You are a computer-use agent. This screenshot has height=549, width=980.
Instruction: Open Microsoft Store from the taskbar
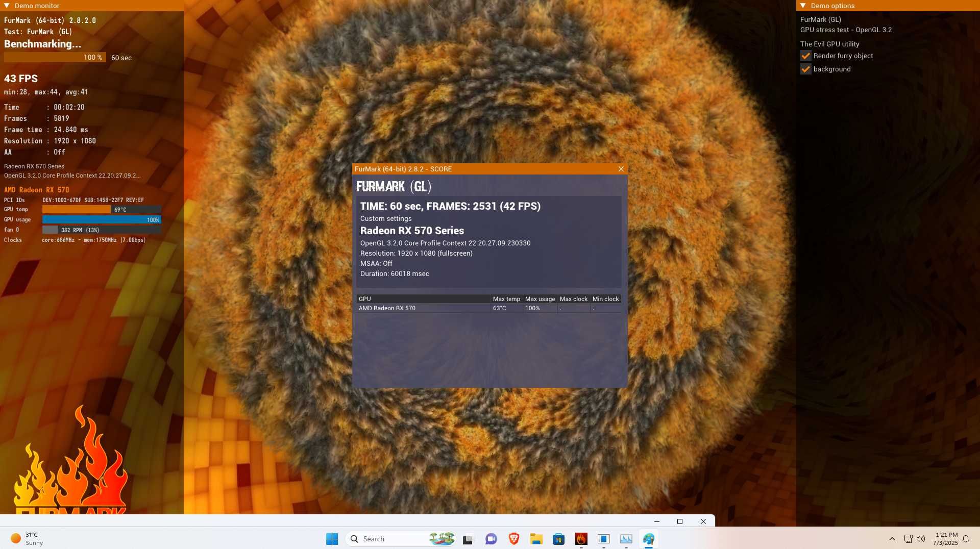558,539
